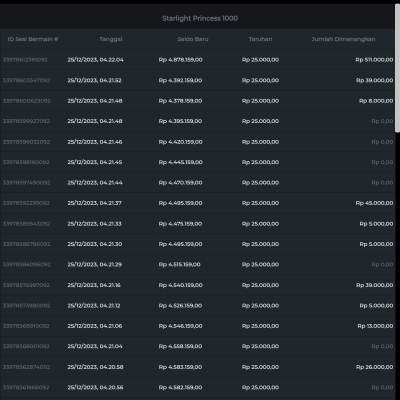
Task: Click balance Rp 4.395.159,00
Action: (180, 121)
